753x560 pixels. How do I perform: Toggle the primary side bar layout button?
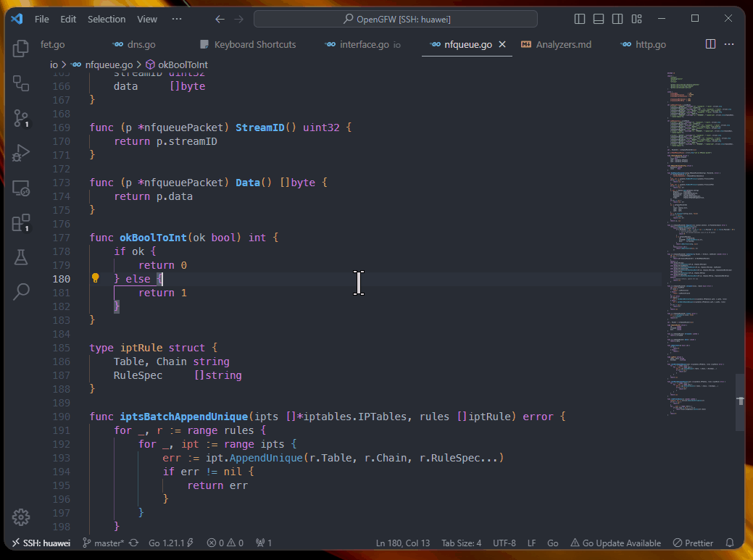[579, 19]
